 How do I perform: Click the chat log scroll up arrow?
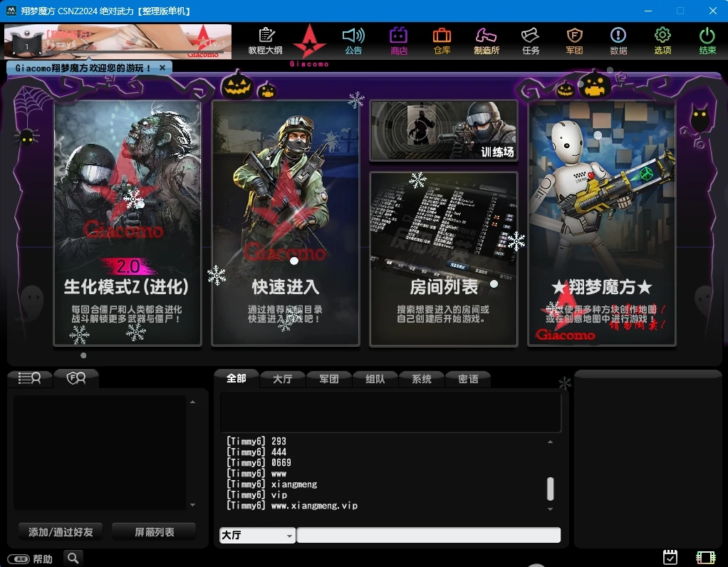(x=550, y=442)
